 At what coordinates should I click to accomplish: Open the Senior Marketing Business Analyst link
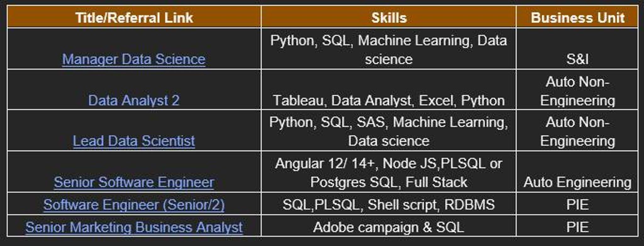coord(134,227)
